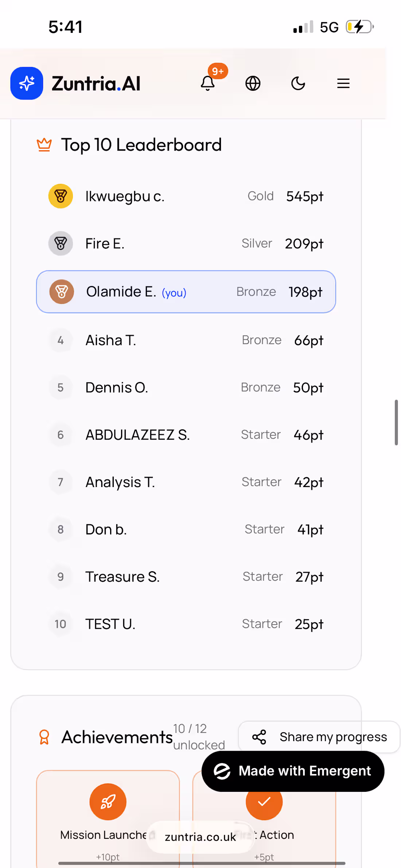Select the highlighted Olamide E. (you) row
Viewport: 401px width, 868px height.
tap(186, 292)
